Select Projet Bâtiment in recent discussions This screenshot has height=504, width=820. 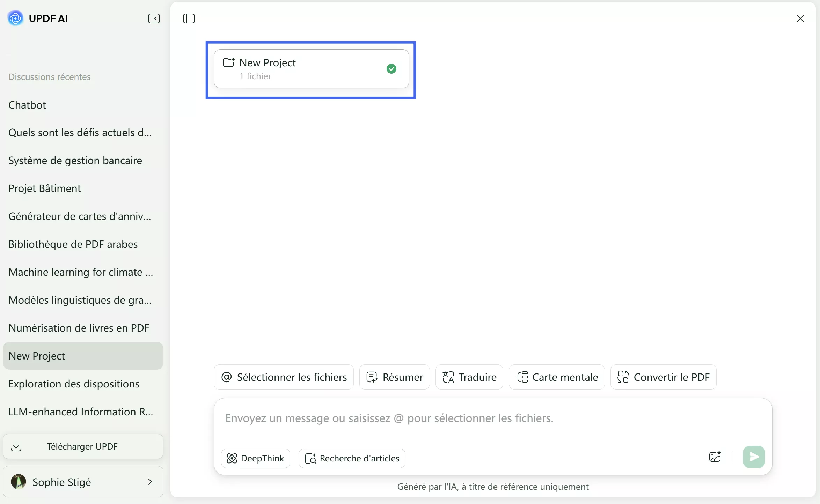point(45,188)
